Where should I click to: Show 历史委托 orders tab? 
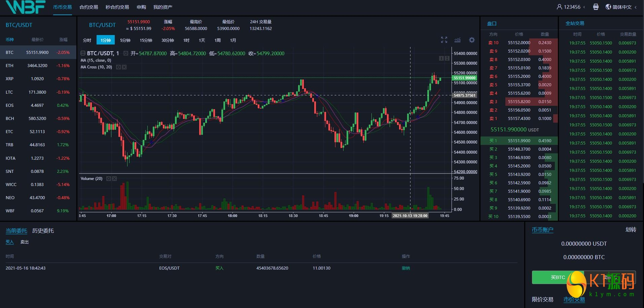pos(43,231)
